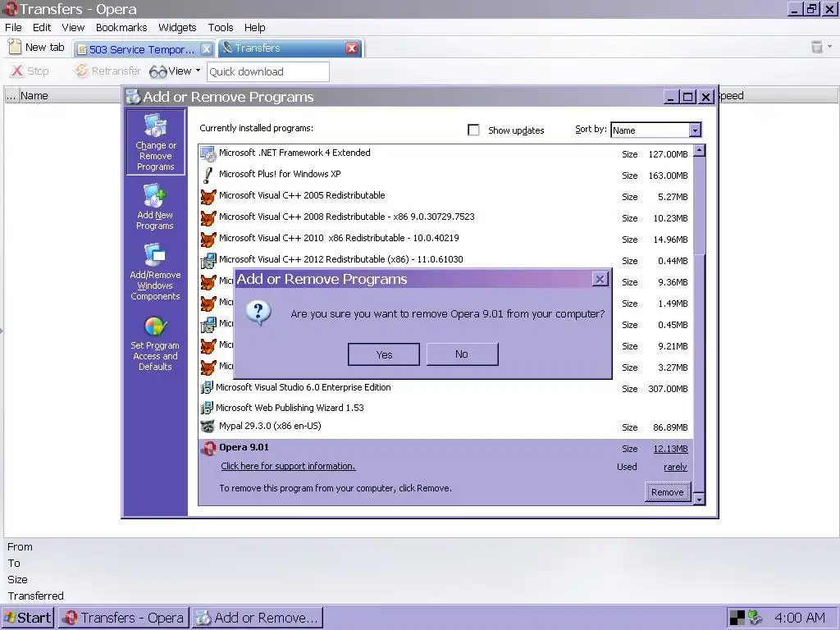The image size is (840, 630).
Task: Open Set Program Access and Defaults icon
Action: point(155,344)
